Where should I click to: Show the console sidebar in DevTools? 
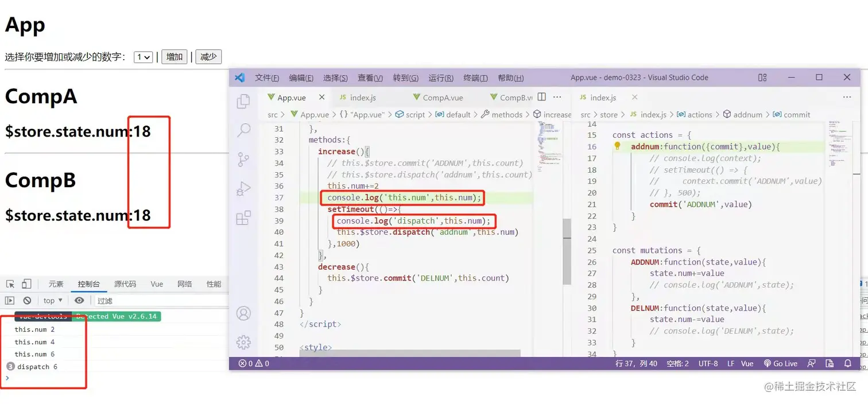(10, 300)
